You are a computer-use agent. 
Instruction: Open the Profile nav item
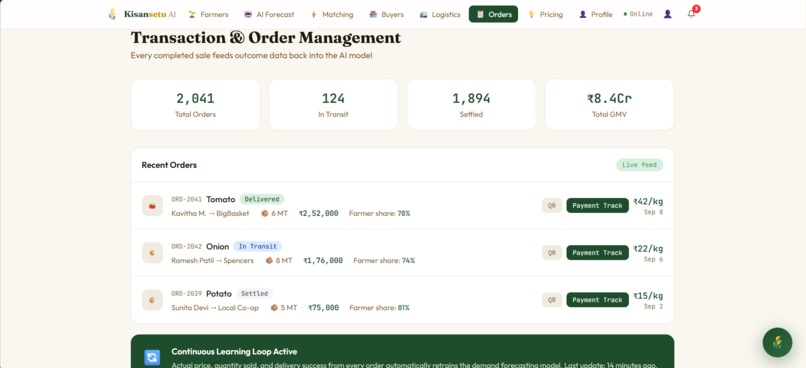pos(596,14)
